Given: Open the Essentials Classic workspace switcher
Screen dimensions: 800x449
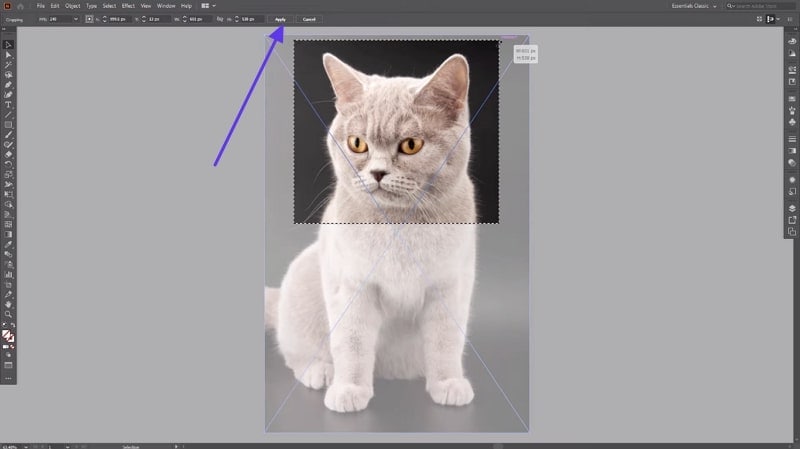Looking at the screenshot, I should point(694,6).
